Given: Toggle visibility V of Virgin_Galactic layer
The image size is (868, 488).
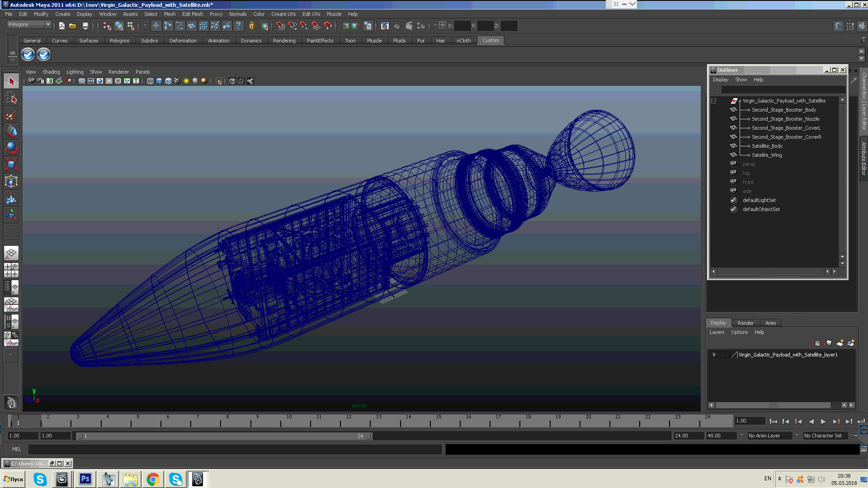Looking at the screenshot, I should click(714, 355).
